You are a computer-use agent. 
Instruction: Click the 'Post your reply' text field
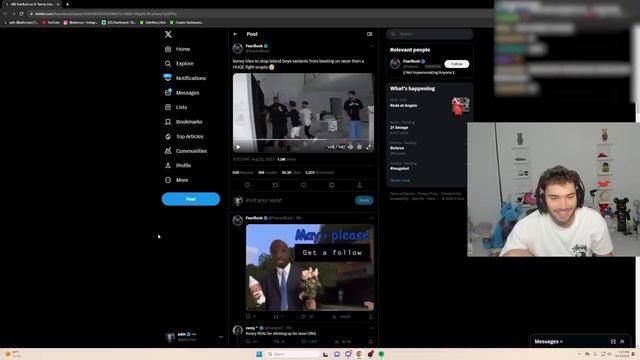298,200
